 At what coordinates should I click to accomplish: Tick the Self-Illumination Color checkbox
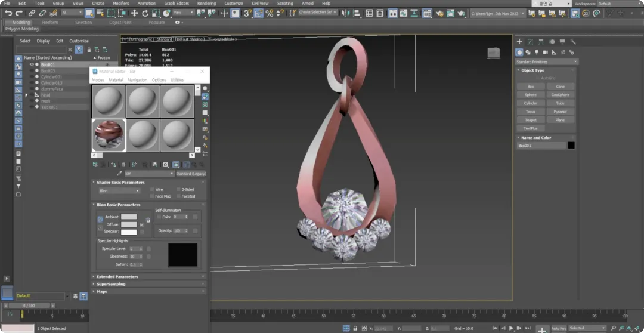click(x=159, y=217)
